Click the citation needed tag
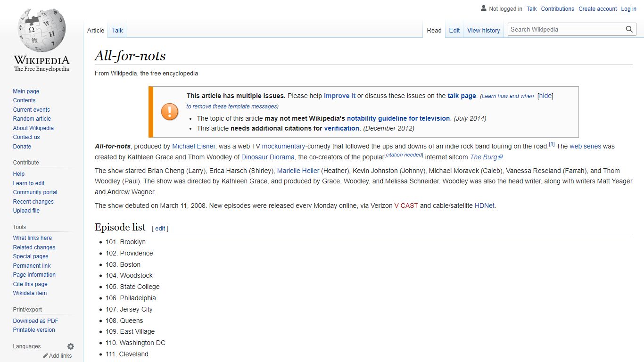This screenshot has height=362, width=644. click(404, 155)
